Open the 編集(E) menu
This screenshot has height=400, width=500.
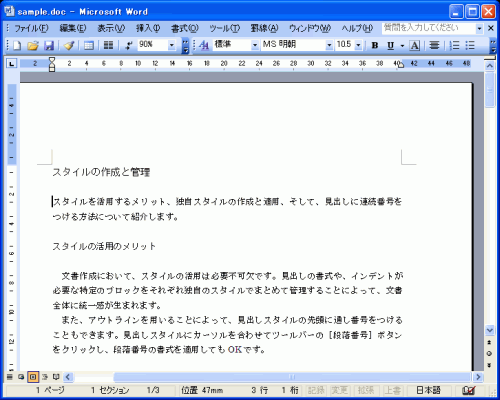(73, 28)
